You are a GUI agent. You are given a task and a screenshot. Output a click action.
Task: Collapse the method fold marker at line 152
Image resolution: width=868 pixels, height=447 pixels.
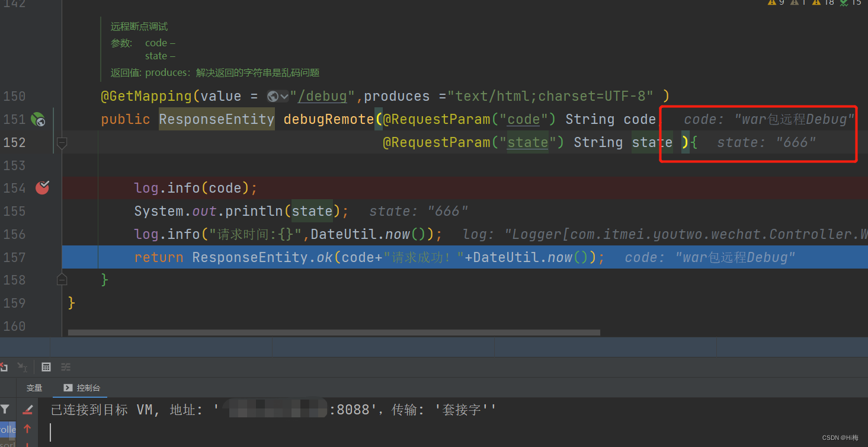tap(62, 142)
